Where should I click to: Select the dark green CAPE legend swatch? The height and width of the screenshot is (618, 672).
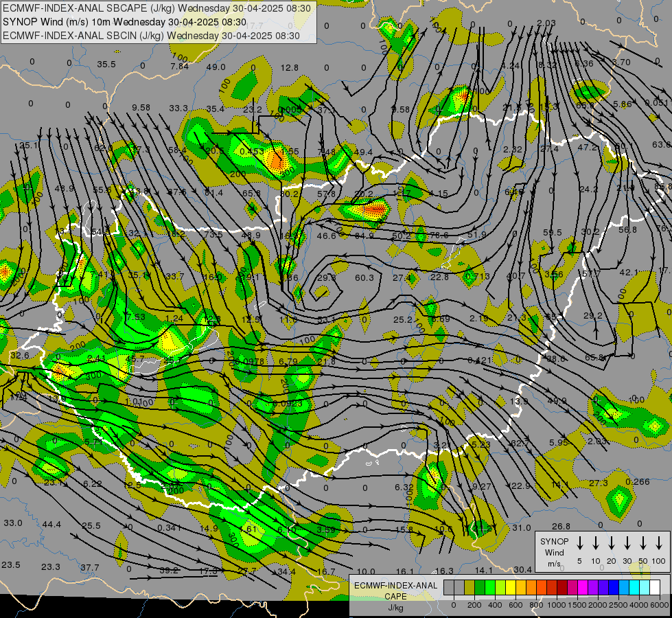480,588
